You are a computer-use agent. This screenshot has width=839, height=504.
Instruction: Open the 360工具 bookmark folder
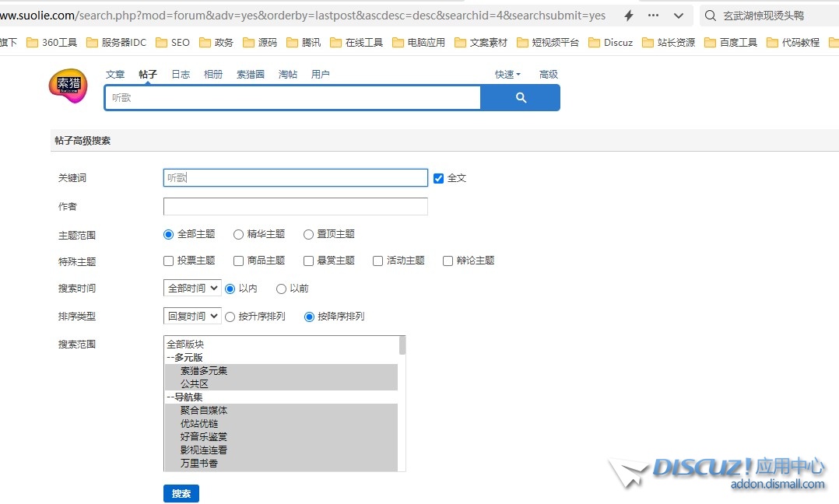coord(51,43)
